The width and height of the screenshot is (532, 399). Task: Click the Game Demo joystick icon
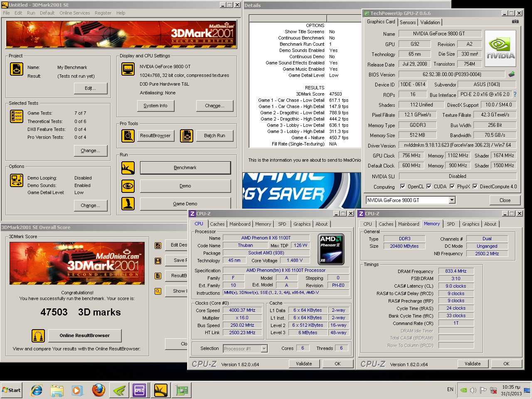(x=128, y=204)
